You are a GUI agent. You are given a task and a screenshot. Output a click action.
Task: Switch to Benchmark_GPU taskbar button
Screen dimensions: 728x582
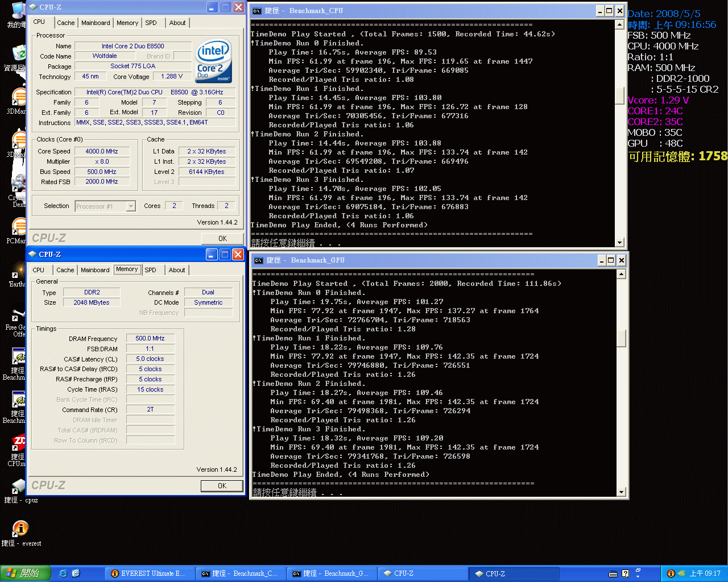[331, 573]
